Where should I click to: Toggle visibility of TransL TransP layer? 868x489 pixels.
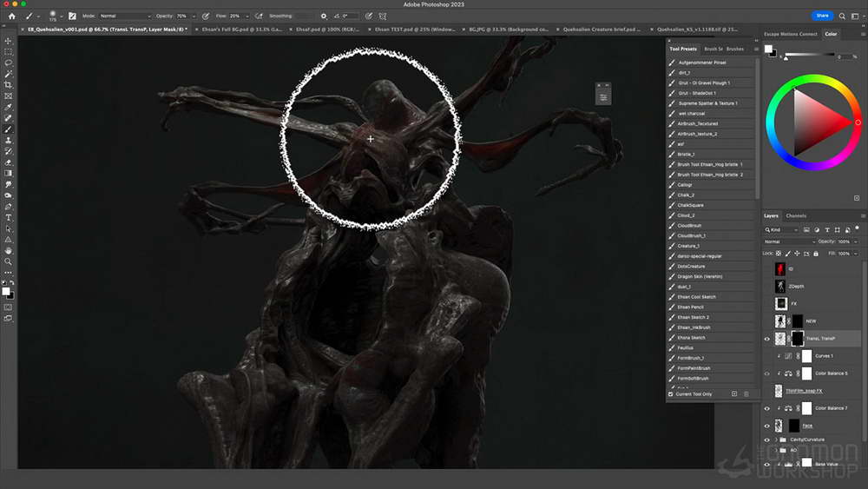coord(766,339)
